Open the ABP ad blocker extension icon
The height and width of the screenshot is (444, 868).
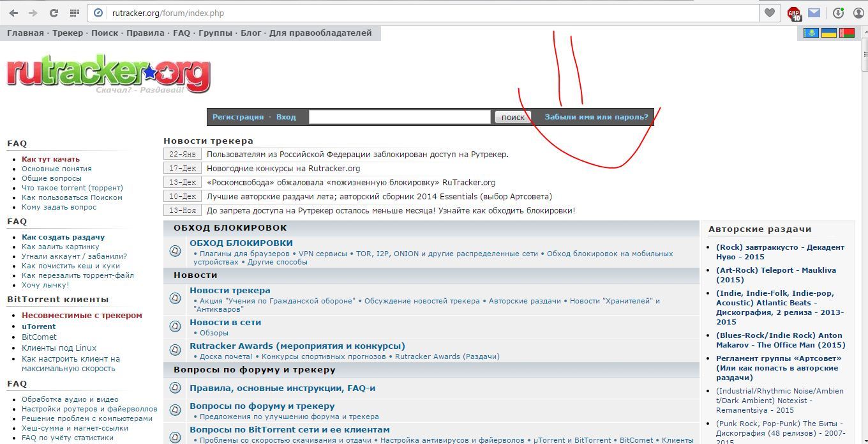pos(794,13)
